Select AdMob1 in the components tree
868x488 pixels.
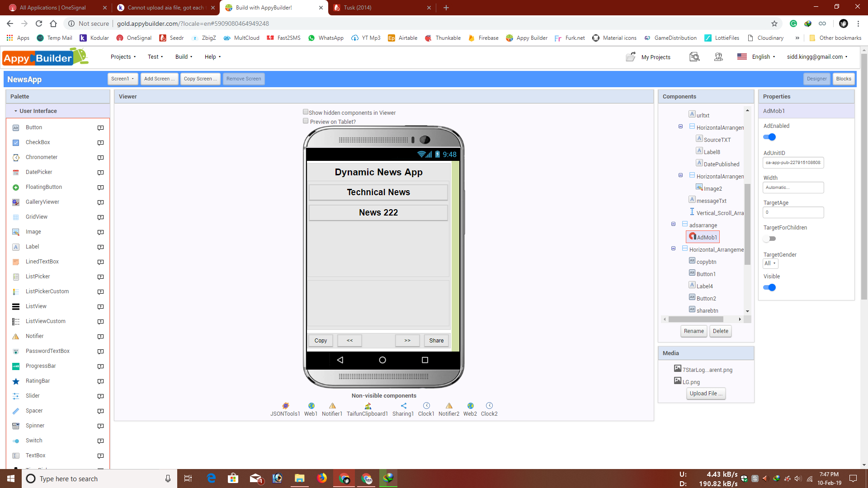(x=706, y=237)
